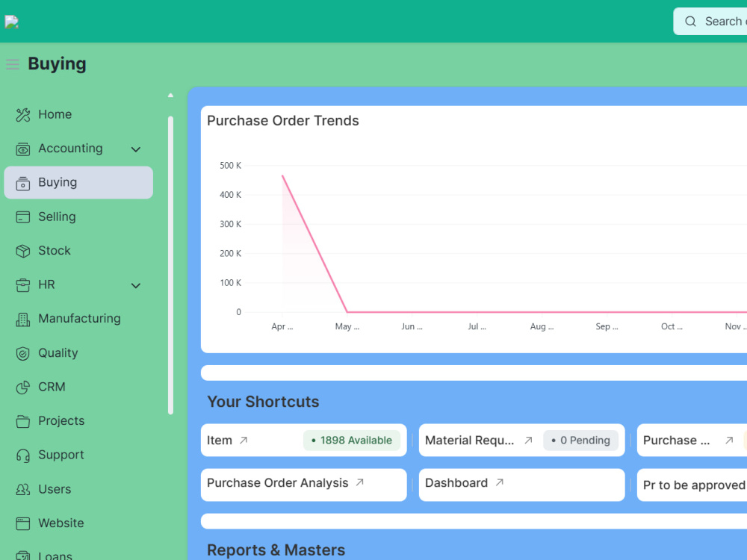Image resolution: width=747 pixels, height=560 pixels.
Task: Expand the HR submenu chevron
Action: (x=136, y=286)
